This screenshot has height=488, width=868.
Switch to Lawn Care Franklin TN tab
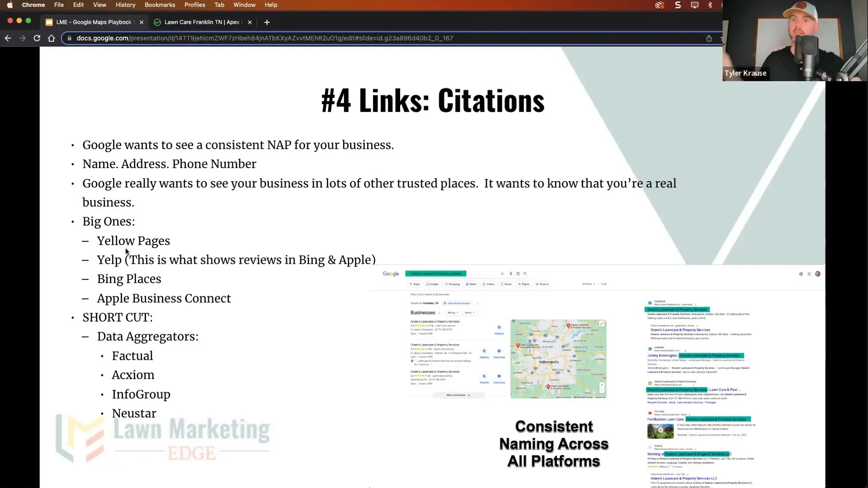click(x=203, y=22)
